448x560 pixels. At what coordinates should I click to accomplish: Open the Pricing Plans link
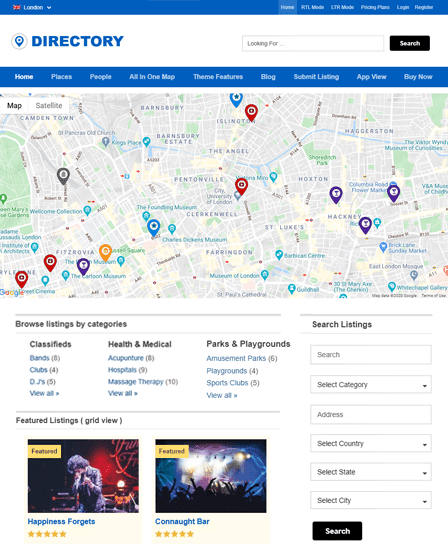coord(375,7)
